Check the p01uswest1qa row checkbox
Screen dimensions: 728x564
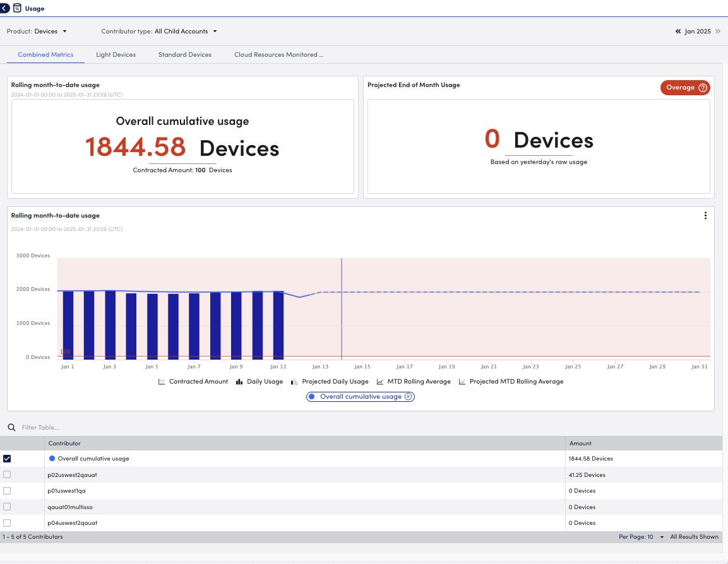[x=7, y=491]
